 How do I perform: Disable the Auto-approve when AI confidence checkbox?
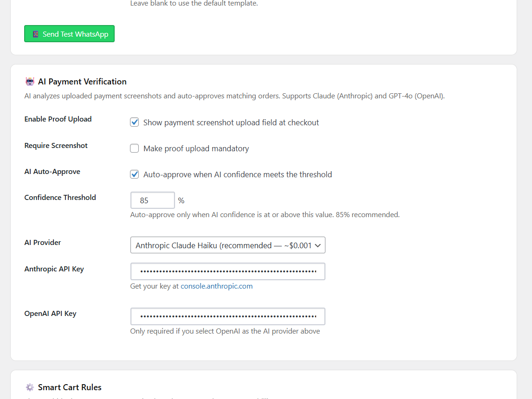pyautogui.click(x=135, y=174)
